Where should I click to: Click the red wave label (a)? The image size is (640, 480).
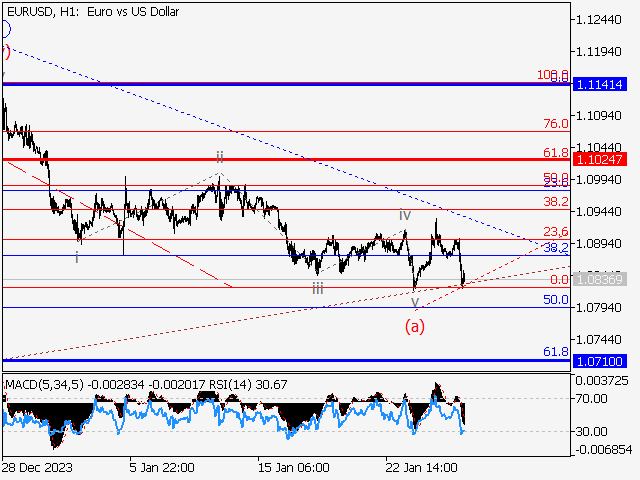tap(415, 327)
